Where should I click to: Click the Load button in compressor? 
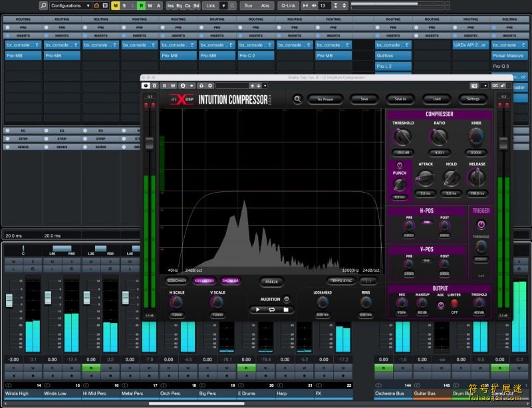[437, 99]
